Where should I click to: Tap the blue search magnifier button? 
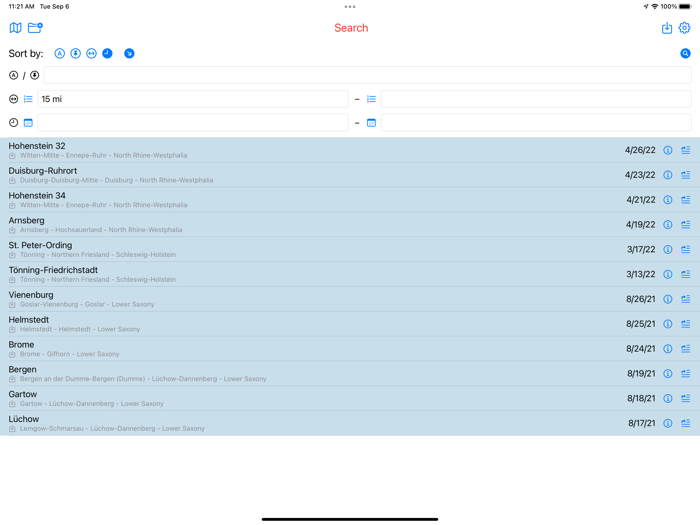click(x=685, y=54)
